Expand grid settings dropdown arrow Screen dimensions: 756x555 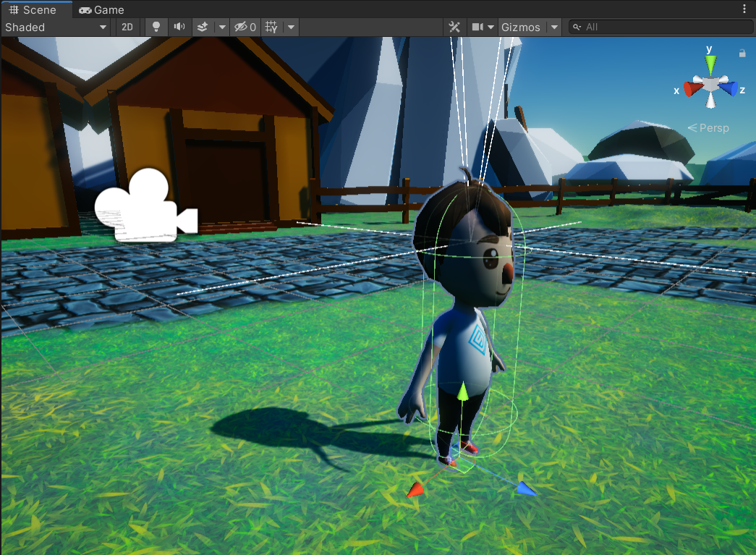point(290,27)
